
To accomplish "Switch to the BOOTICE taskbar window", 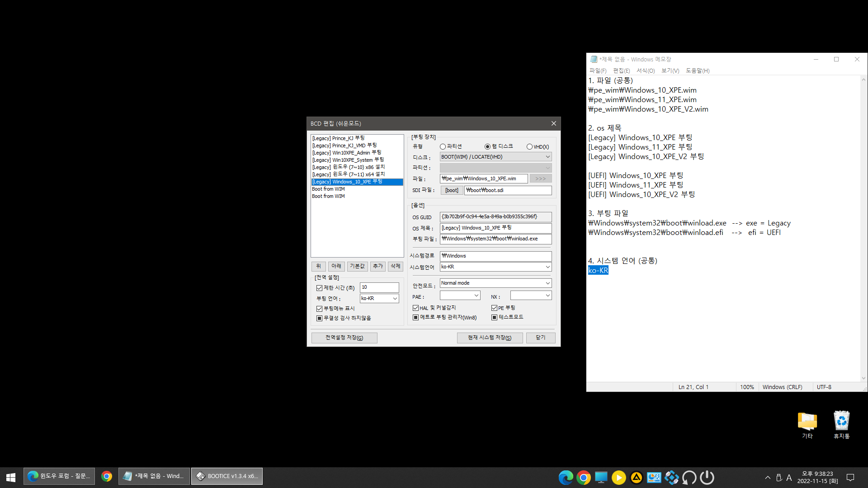I will click(227, 476).
